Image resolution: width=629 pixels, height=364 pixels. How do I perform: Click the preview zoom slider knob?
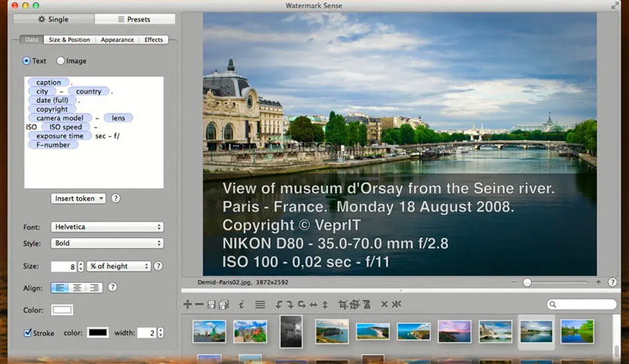pyautogui.click(x=527, y=283)
